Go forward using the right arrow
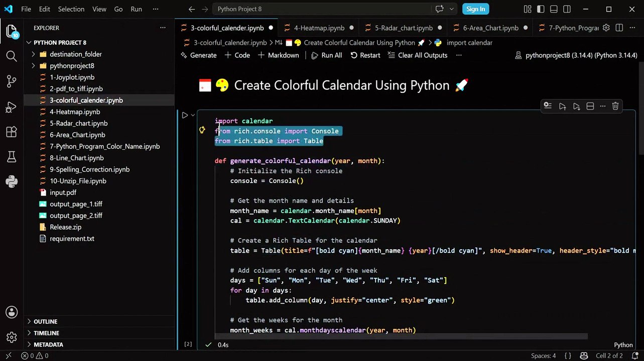 click(x=206, y=9)
